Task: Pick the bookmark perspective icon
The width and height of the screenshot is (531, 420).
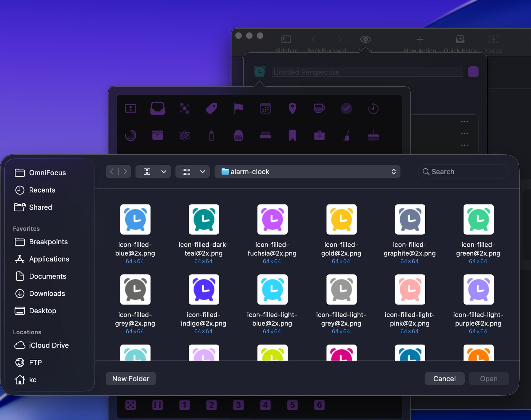Action: [292, 135]
